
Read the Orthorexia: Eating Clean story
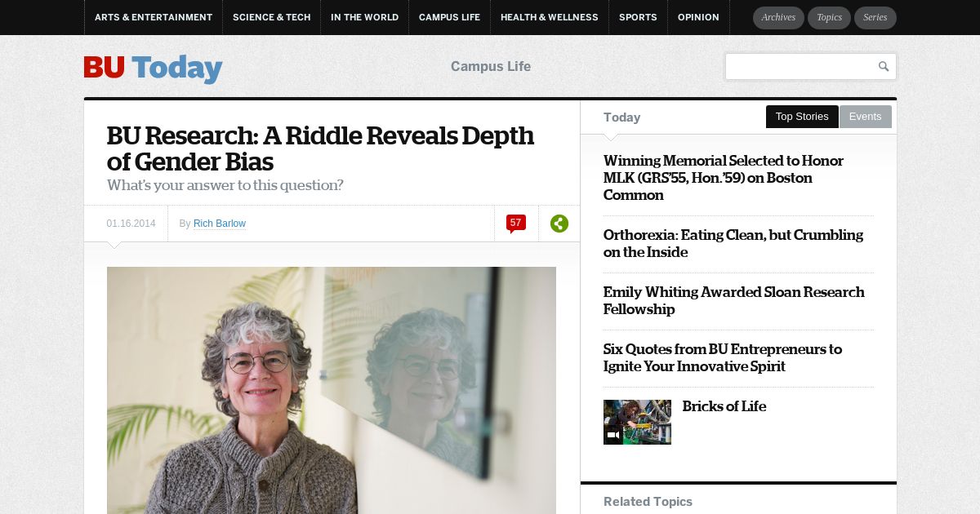coord(733,244)
